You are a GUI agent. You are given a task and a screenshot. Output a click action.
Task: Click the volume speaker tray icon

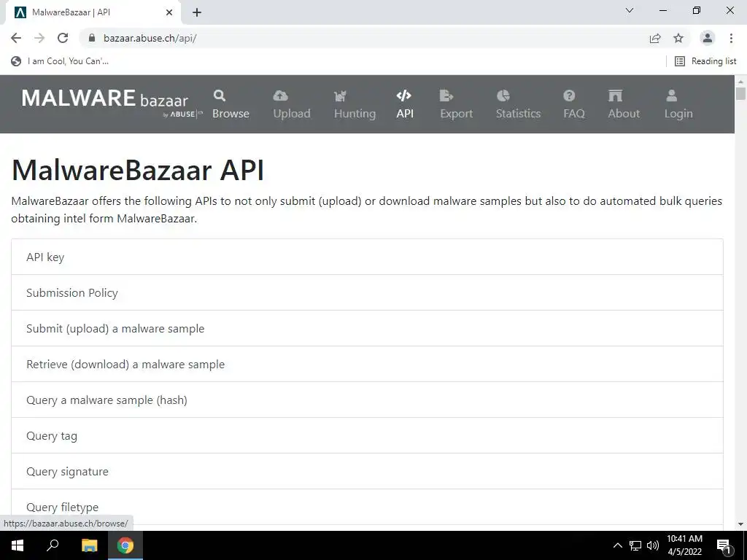(653, 545)
